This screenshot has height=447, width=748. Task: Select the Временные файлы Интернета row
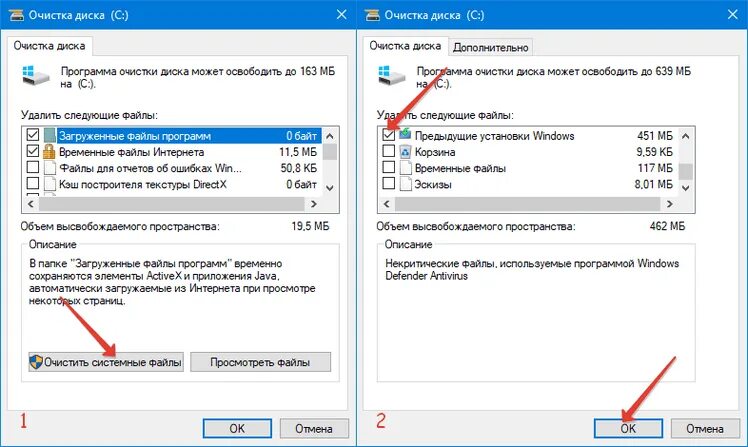tap(173, 152)
